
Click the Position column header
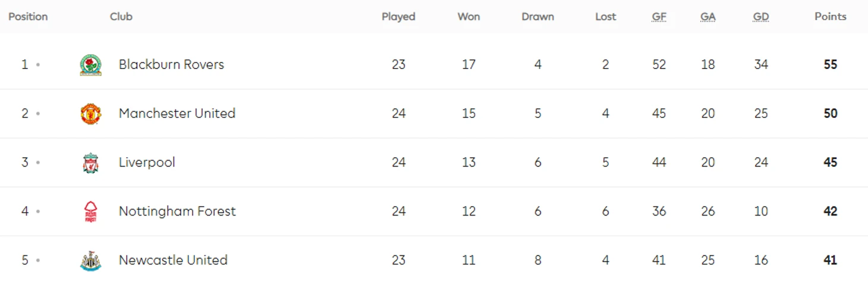tap(28, 17)
